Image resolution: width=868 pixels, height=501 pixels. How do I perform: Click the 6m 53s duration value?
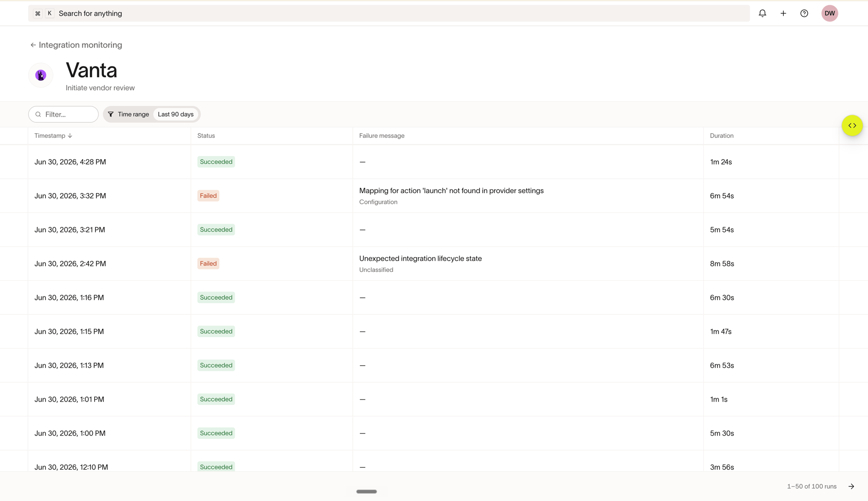pyautogui.click(x=722, y=365)
